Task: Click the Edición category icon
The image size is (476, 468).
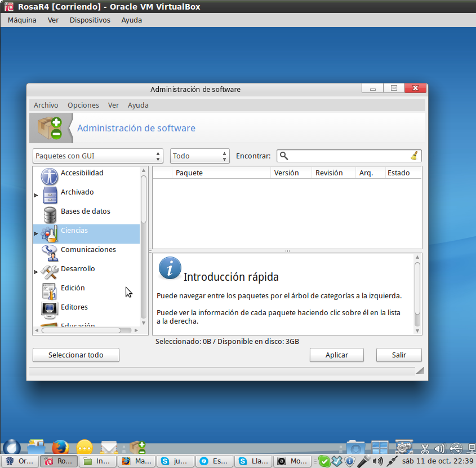Action: point(50,290)
